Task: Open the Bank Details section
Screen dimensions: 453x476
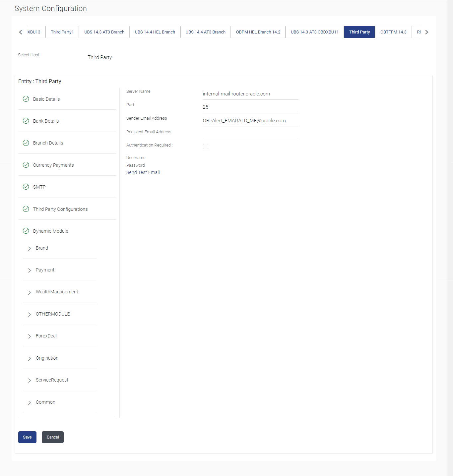Action: [x=67, y=121]
